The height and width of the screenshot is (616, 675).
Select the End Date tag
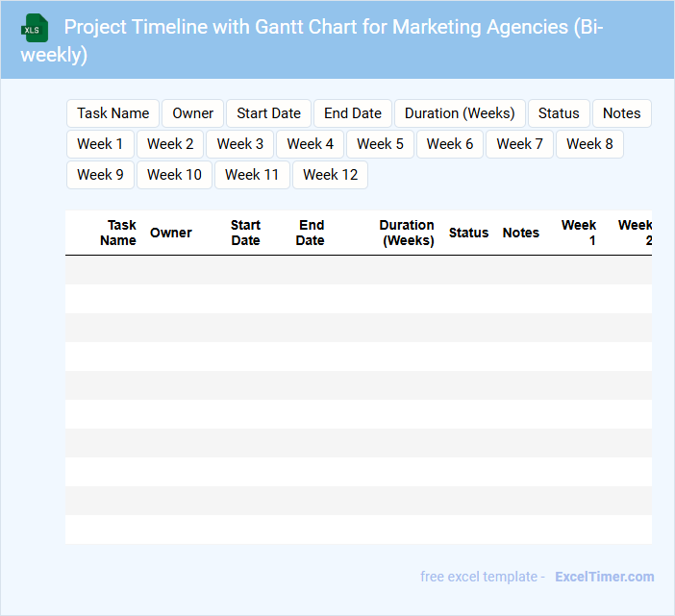(352, 113)
